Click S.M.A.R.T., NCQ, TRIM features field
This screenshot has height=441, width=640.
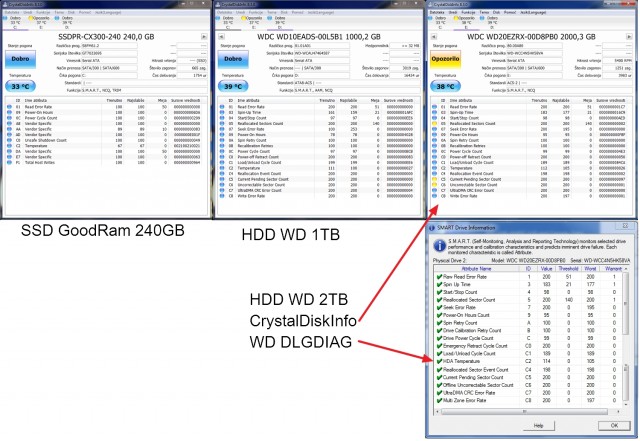(x=144, y=90)
